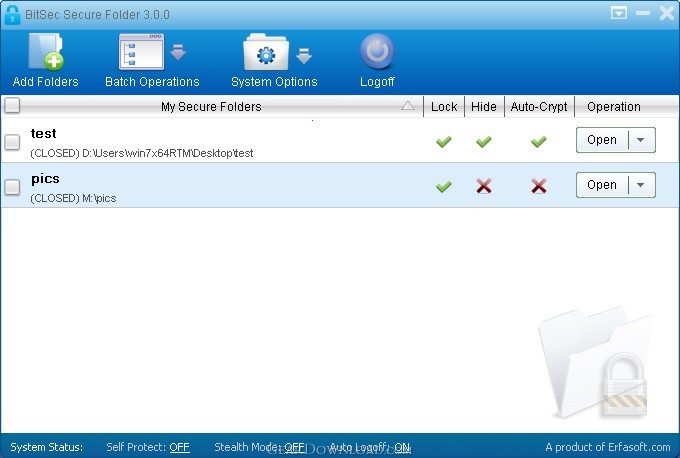This screenshot has height=458, width=680.
Task: Toggle the Hide red X for pics
Action: (x=484, y=186)
